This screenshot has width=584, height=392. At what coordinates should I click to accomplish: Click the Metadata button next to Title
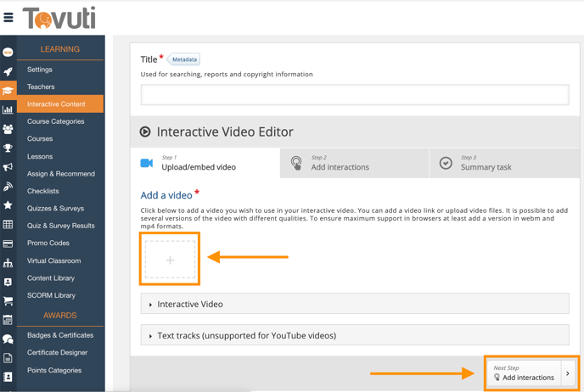click(x=184, y=59)
